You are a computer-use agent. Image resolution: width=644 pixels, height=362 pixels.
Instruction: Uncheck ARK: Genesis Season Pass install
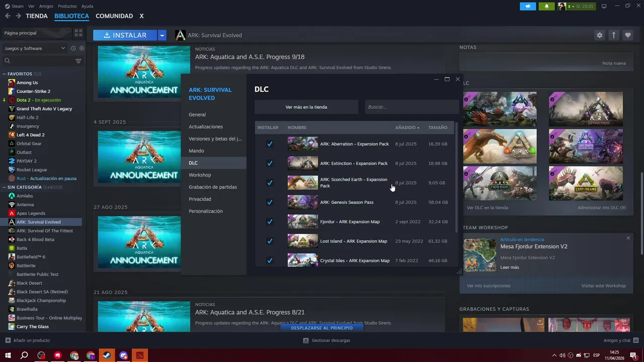point(270,202)
